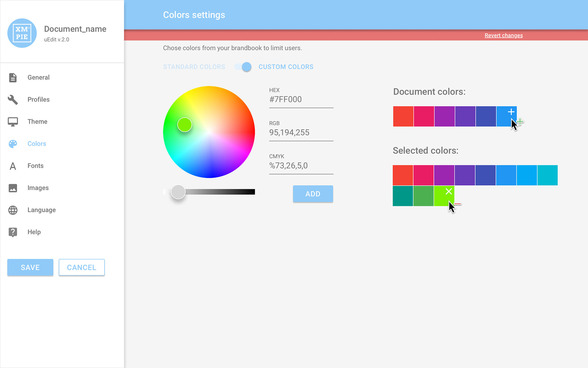Select the CUSTOM COLORS label
Image resolution: width=588 pixels, height=368 pixels.
click(286, 67)
